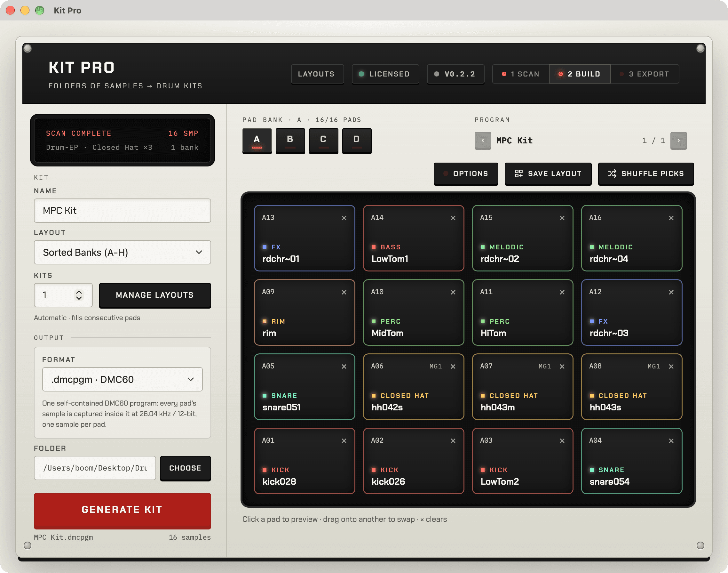Screen dimensions: 728x573
Task: Switch to pad bank C
Action: [x=323, y=141]
